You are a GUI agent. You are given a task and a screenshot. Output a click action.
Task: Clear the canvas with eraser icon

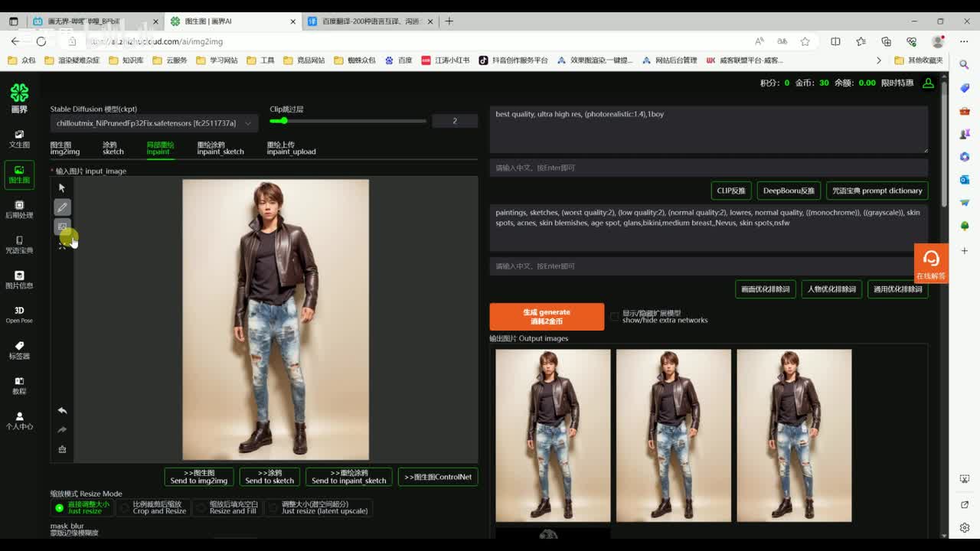(x=62, y=449)
